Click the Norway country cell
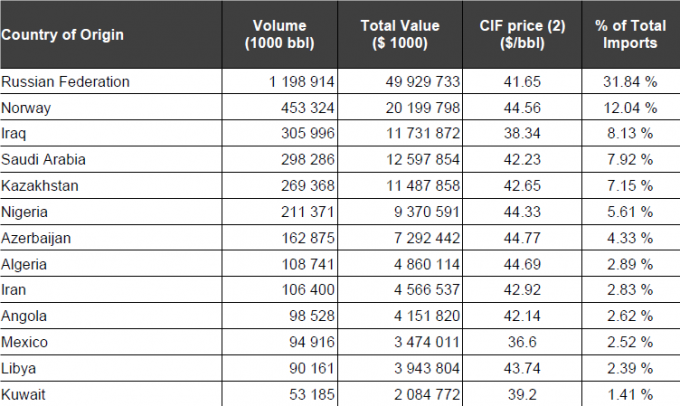The height and width of the screenshot is (406, 680). click(x=27, y=108)
